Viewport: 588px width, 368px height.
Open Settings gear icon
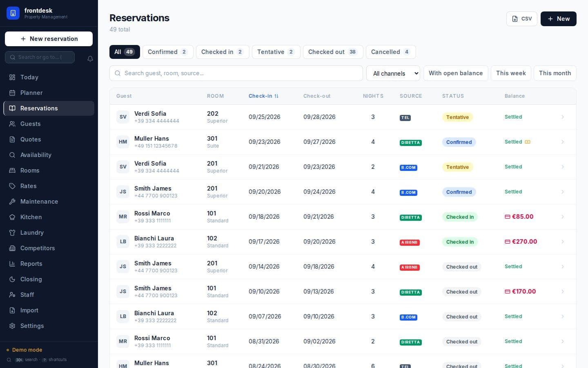[12, 326]
